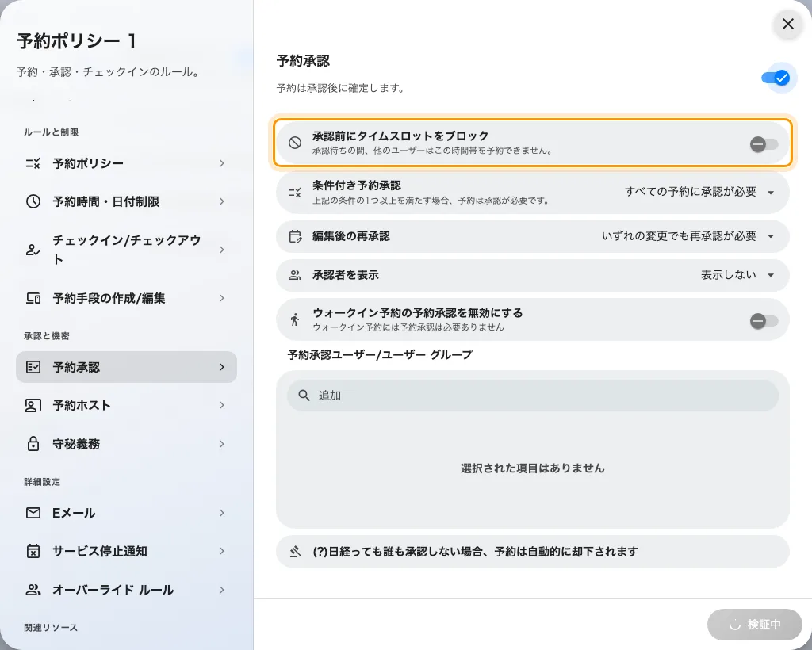Expand 予約ホスト chevron
812x650 pixels.
tap(222, 405)
